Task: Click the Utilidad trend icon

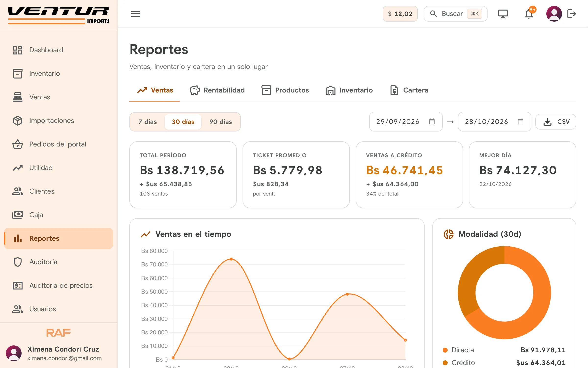Action: tap(18, 168)
